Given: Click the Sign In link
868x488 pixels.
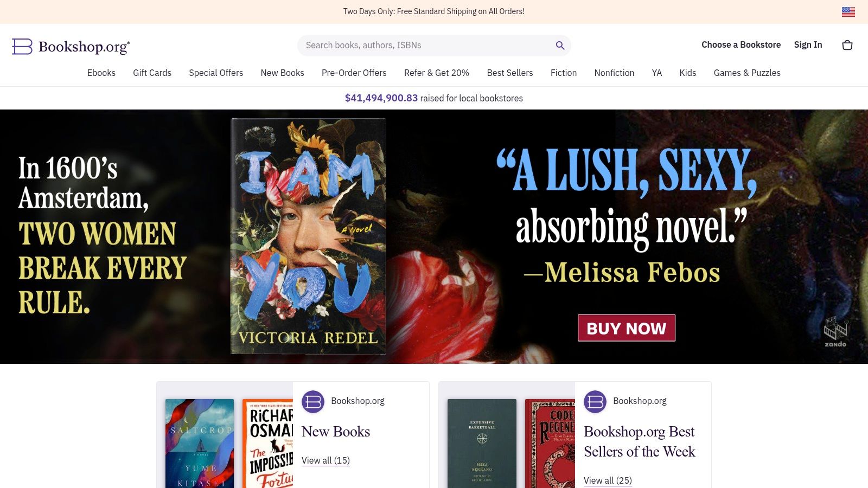Looking at the screenshot, I should (x=808, y=45).
